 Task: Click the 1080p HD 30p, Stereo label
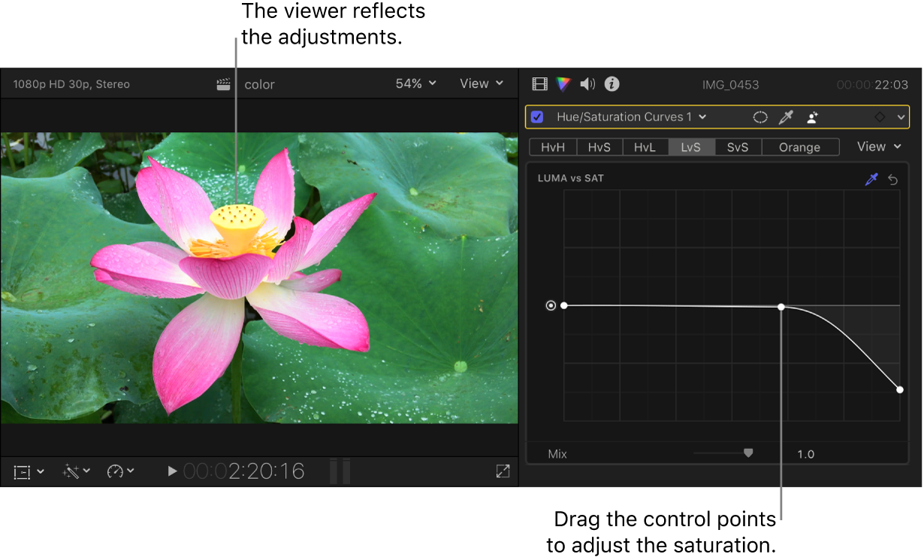(x=71, y=84)
